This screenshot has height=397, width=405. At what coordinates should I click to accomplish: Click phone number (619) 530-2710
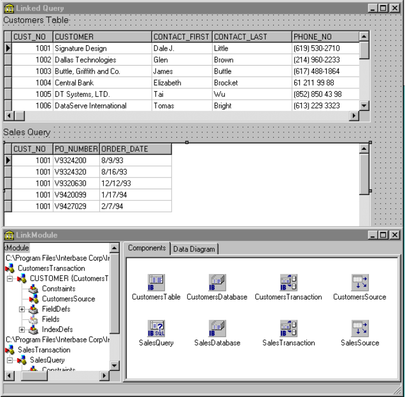click(326, 48)
